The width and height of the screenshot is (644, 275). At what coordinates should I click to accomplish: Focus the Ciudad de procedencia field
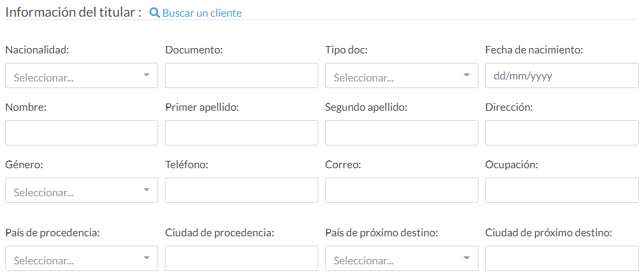[242, 258]
